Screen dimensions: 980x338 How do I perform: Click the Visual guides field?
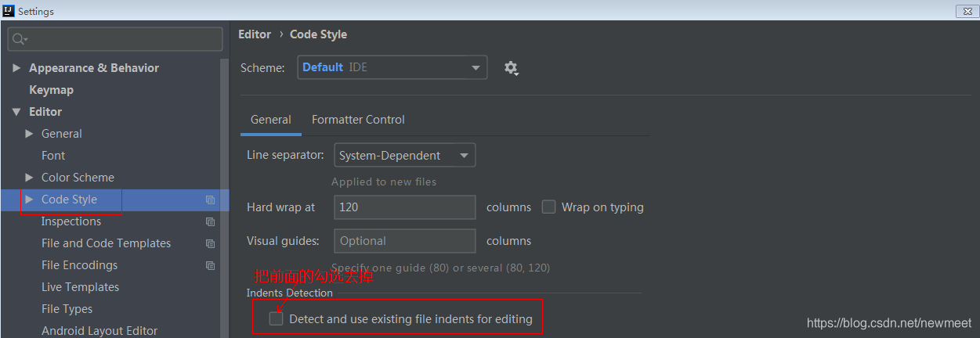click(x=405, y=240)
